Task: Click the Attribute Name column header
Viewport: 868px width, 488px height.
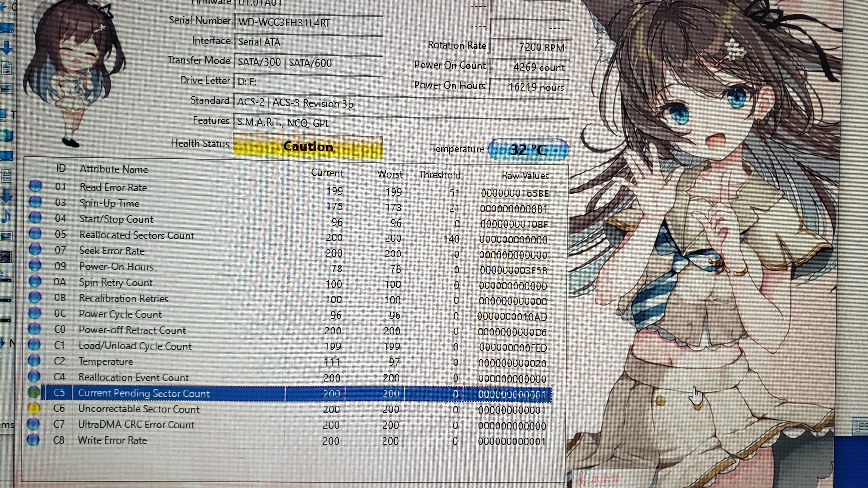Action: click(113, 169)
